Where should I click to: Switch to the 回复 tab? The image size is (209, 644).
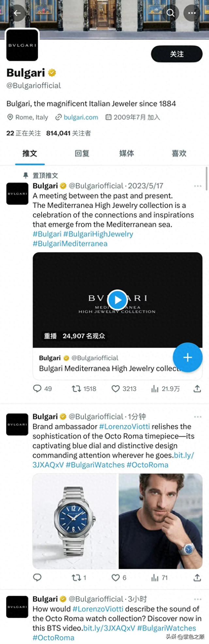pyautogui.click(x=82, y=153)
